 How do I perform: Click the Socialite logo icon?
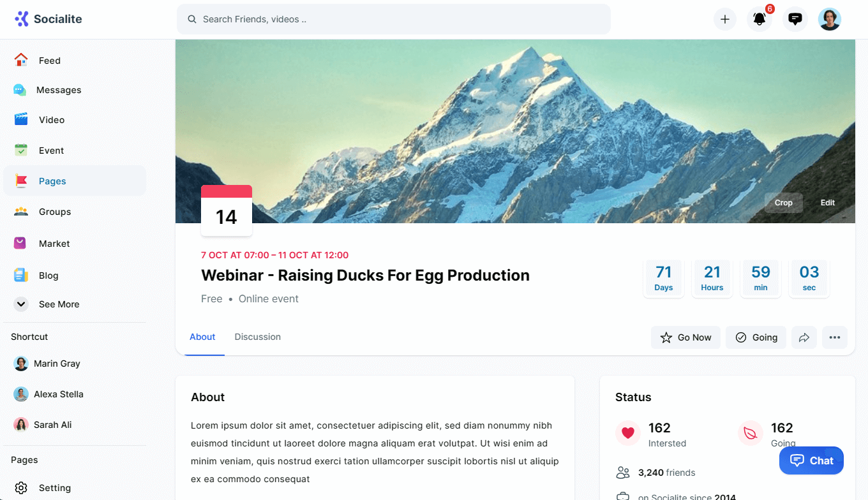coord(22,19)
